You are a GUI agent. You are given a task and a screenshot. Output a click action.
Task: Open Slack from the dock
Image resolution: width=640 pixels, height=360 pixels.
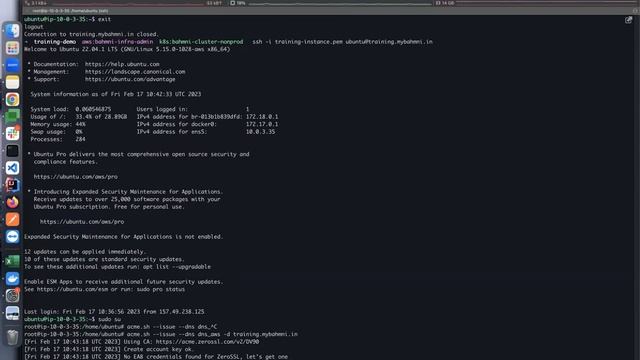click(x=12, y=133)
